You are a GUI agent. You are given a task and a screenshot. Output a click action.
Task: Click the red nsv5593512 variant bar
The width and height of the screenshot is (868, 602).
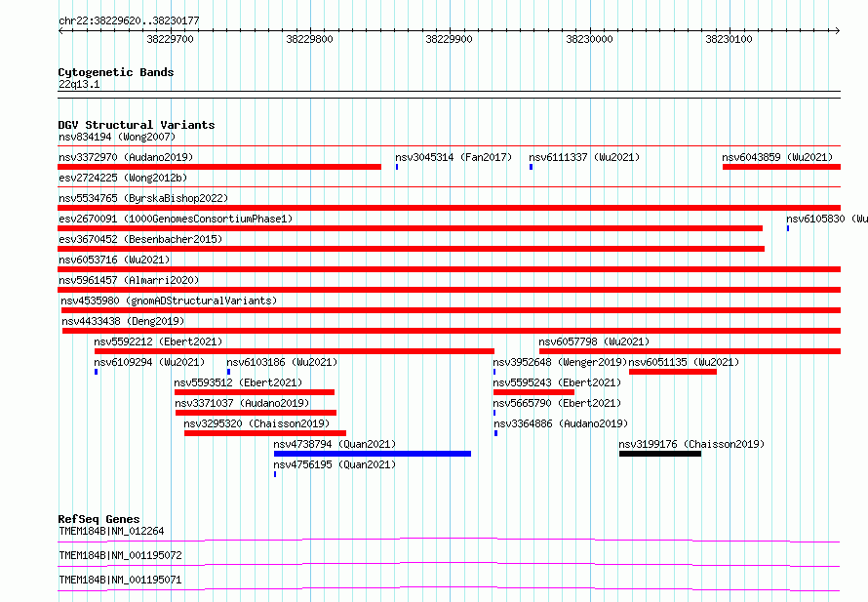255,392
